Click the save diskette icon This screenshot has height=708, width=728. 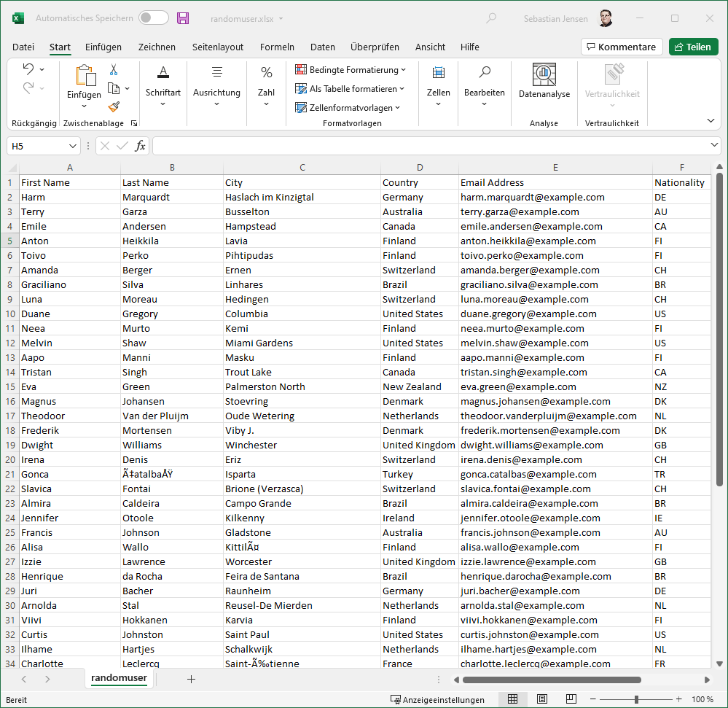pyautogui.click(x=183, y=18)
